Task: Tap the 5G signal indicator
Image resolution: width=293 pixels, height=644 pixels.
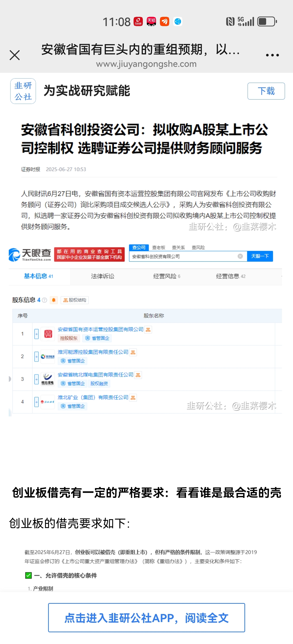Action: [x=246, y=21]
